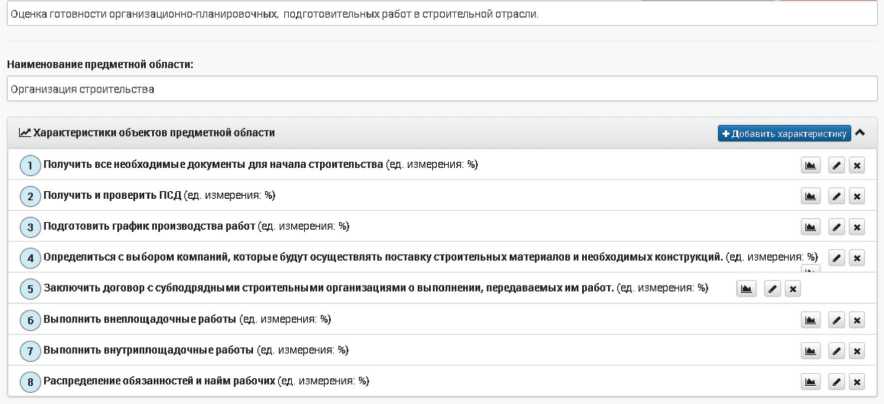Open chart for 'Получить все необходимые документы' row

click(x=811, y=165)
